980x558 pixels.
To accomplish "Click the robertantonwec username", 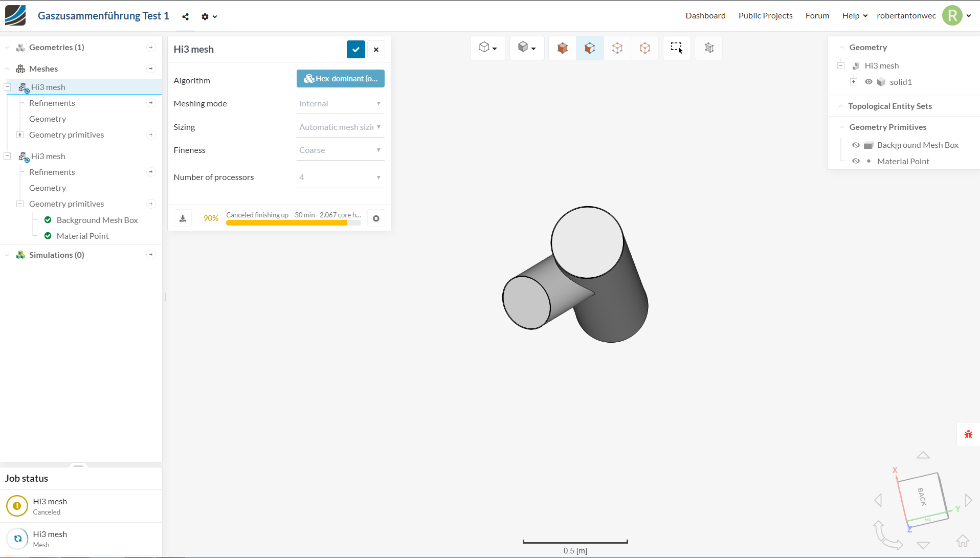I will click(906, 16).
